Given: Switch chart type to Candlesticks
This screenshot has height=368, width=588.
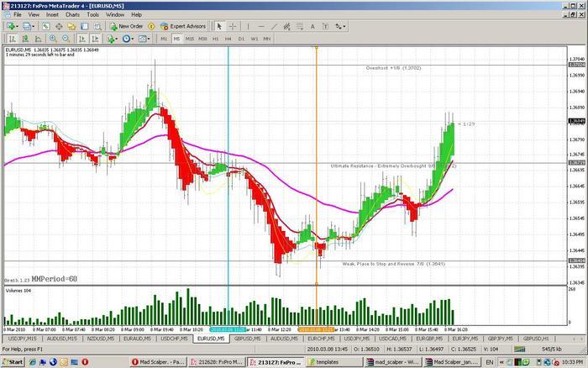Looking at the screenshot, I should pos(25,39).
